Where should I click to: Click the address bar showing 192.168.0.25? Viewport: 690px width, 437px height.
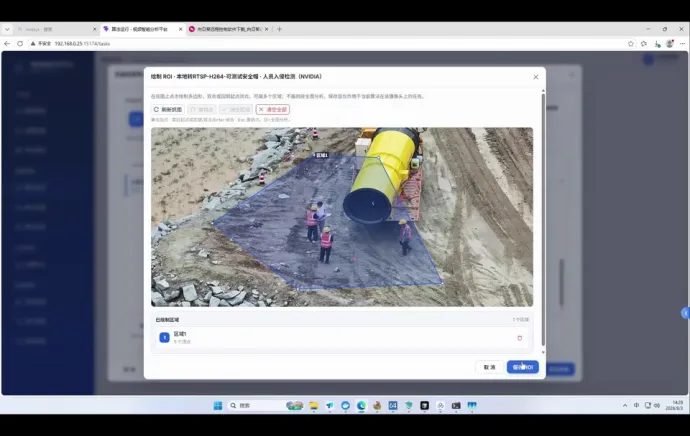[326, 44]
